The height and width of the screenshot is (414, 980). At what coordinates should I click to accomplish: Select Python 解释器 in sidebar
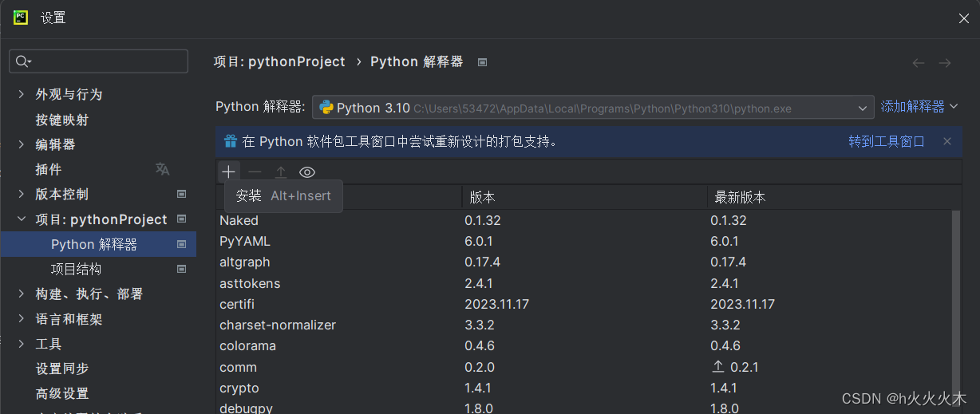coord(98,244)
